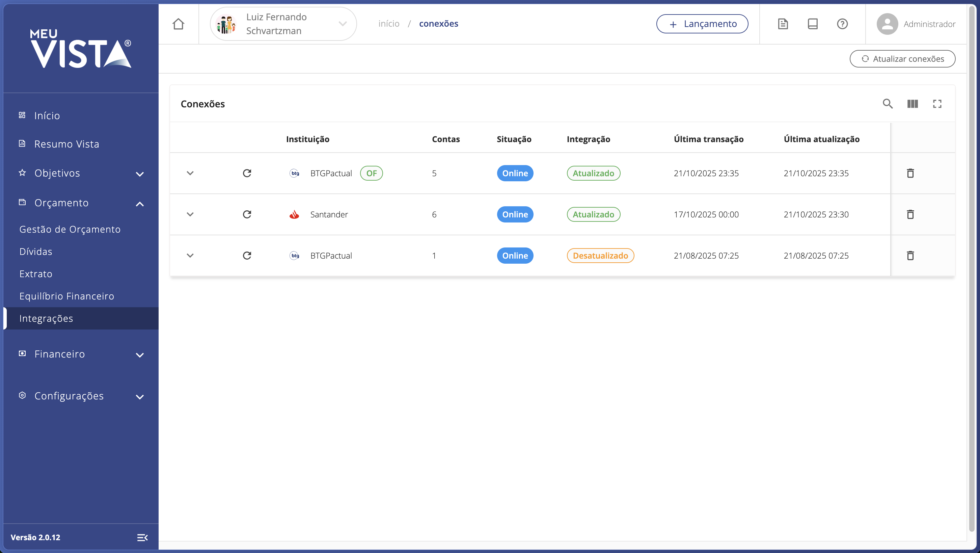Go to Gestão de Orçamento

pyautogui.click(x=70, y=229)
